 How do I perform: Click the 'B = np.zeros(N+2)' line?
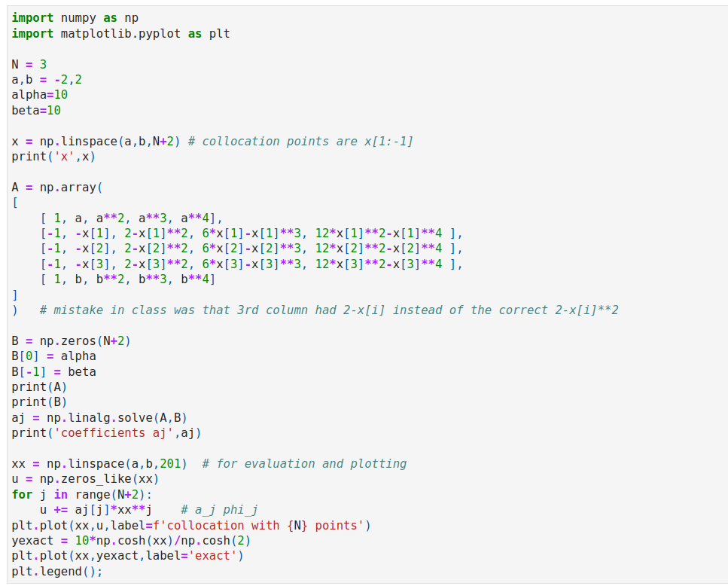(72, 340)
